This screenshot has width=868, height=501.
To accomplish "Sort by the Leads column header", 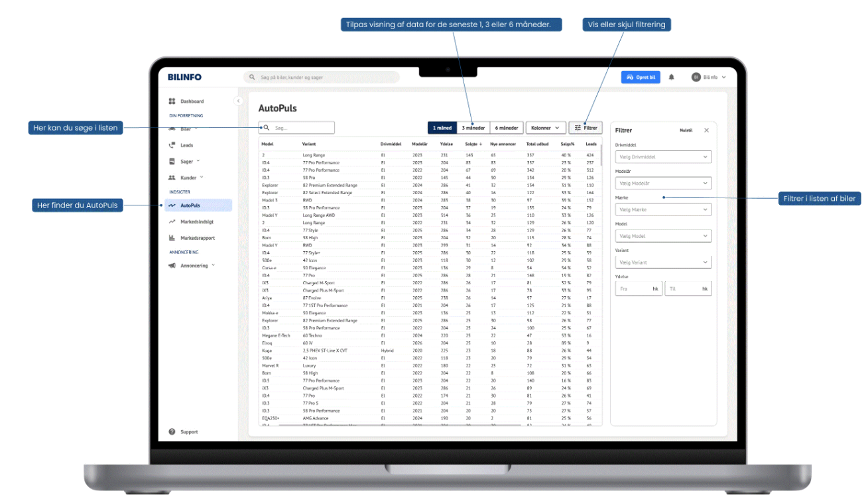I will tap(591, 144).
